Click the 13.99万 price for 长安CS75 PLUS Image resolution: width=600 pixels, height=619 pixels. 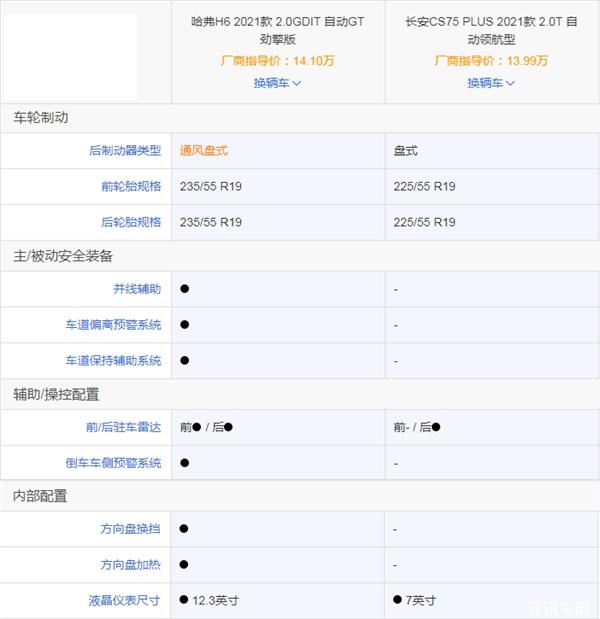[527, 60]
